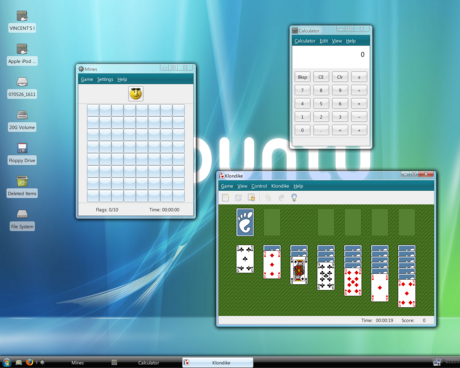Click the redo arrow in Klondike toolbar
The image size is (460, 368).
[281, 198]
